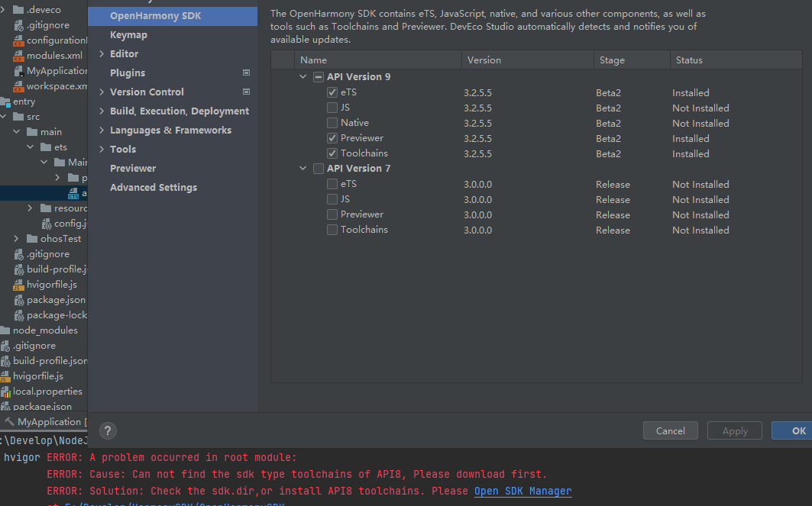Expand the Tools settings section

point(102,150)
